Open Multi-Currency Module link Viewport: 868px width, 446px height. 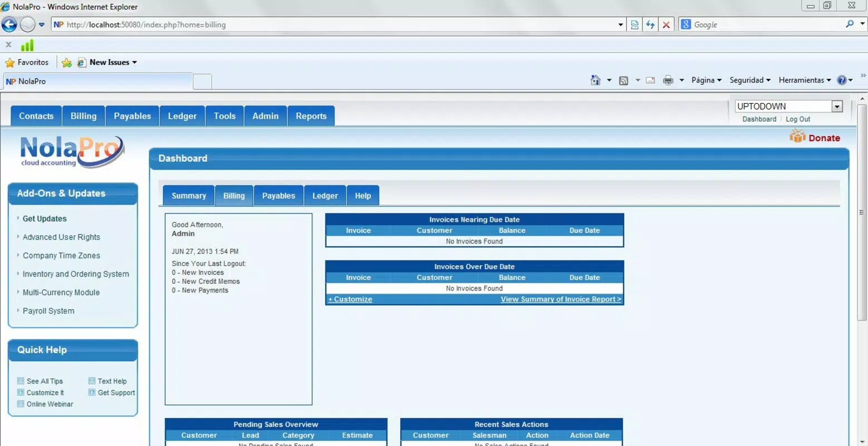[x=61, y=292]
